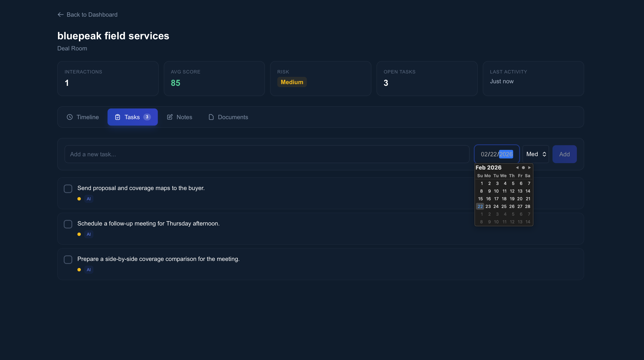Go to next month in calendar
This screenshot has height=360, width=644.
click(x=529, y=168)
